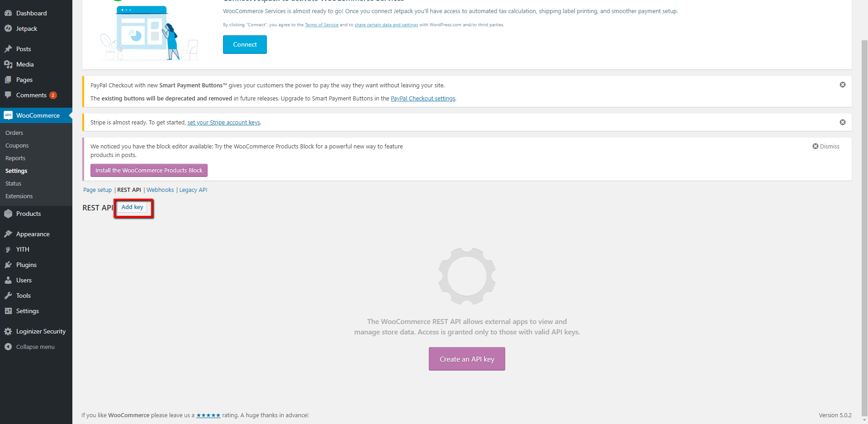Click the Version 5.0.2 text

tap(835, 415)
